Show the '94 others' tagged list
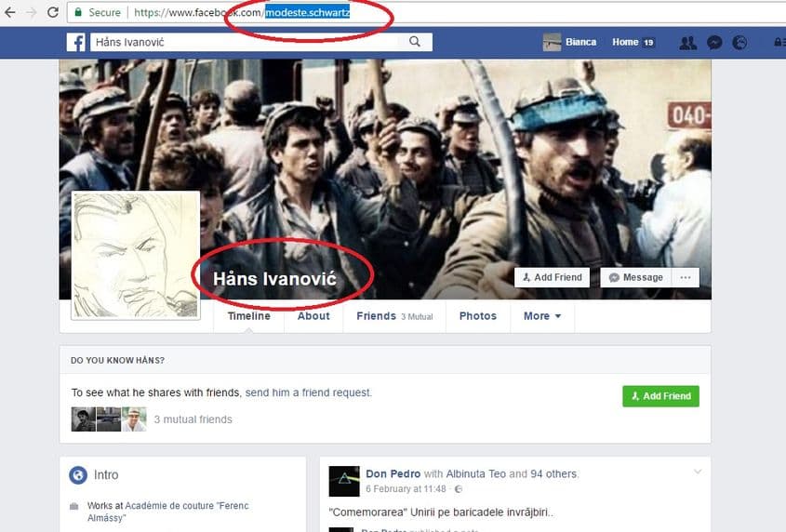The height and width of the screenshot is (532, 786). tap(553, 473)
